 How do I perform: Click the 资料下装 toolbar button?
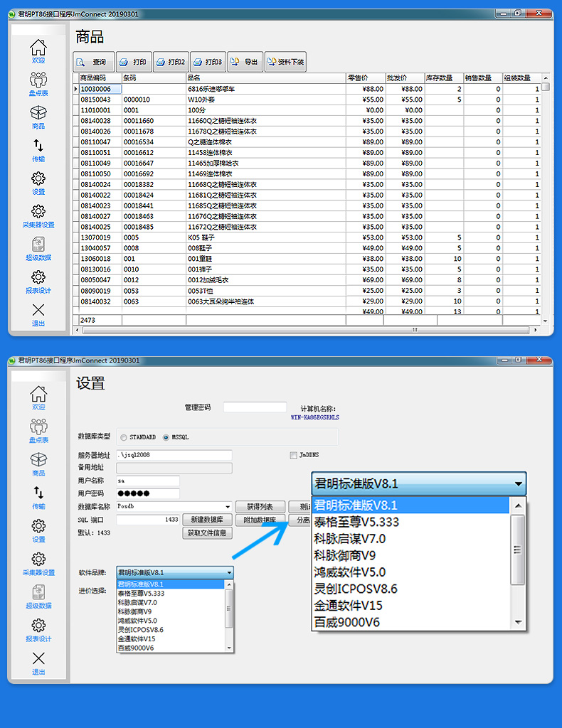click(x=285, y=62)
